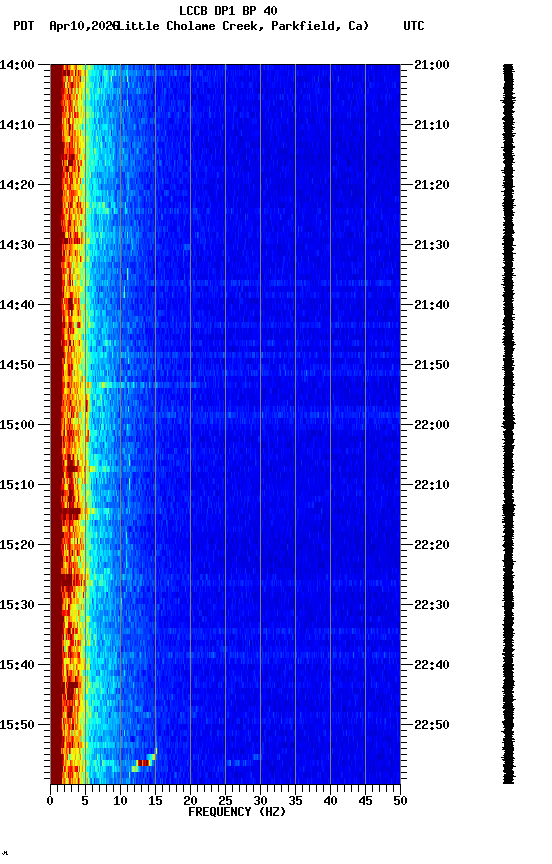
Task: Click the '14:40' PDT time label
Action: [x=17, y=305]
